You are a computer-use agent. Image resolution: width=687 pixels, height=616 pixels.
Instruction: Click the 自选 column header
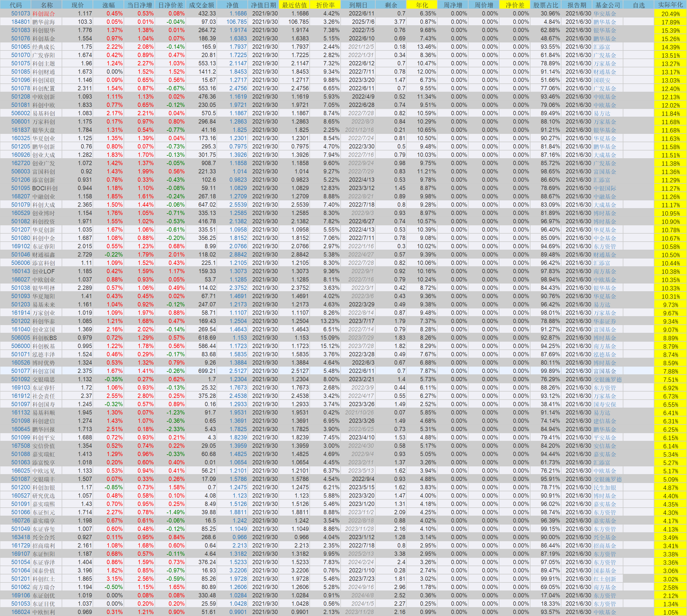click(638, 5)
